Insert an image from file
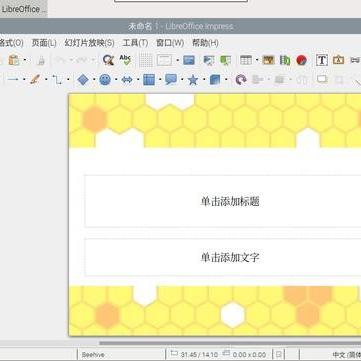The image size is (361, 361). click(x=268, y=60)
